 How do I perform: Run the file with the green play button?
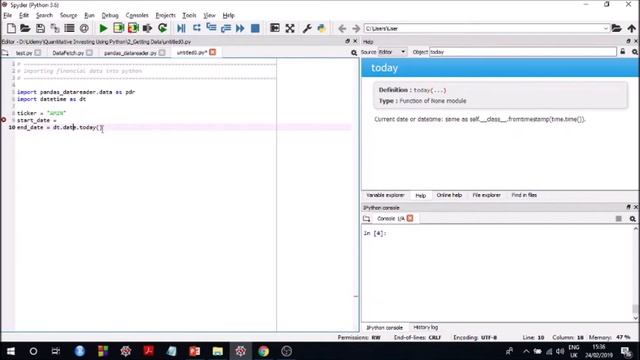click(103, 28)
